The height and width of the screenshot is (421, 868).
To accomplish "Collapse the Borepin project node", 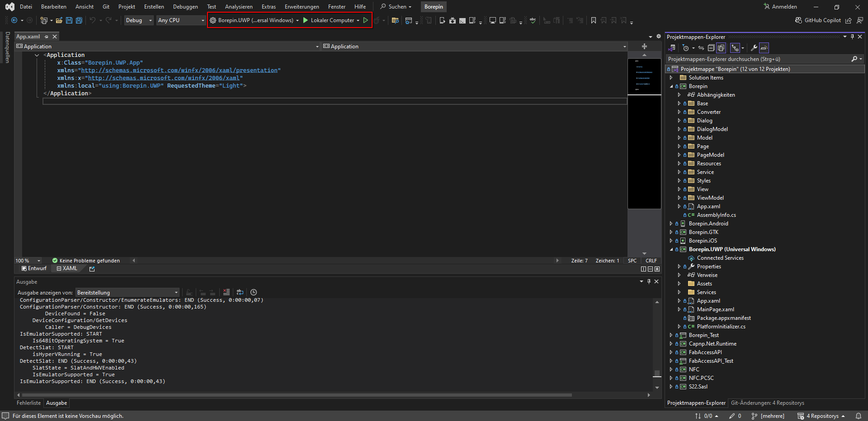I will tap(671, 86).
